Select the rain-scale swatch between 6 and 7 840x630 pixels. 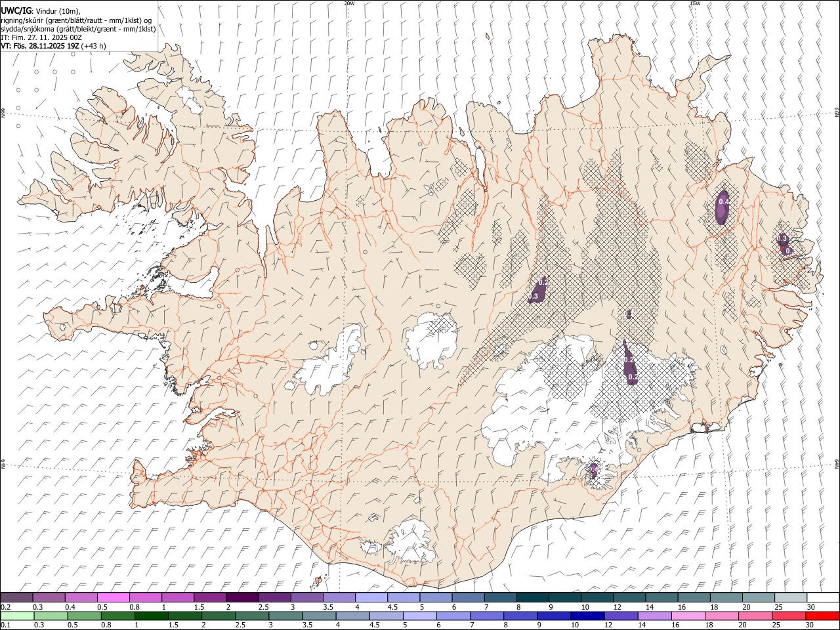(x=453, y=616)
